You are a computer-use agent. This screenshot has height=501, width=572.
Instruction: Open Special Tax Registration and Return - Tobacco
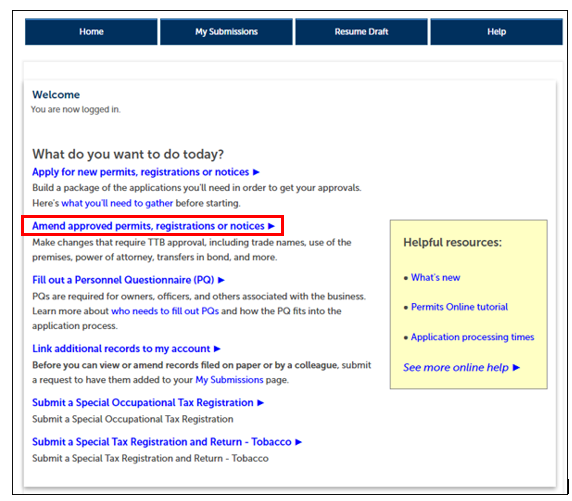tap(162, 442)
